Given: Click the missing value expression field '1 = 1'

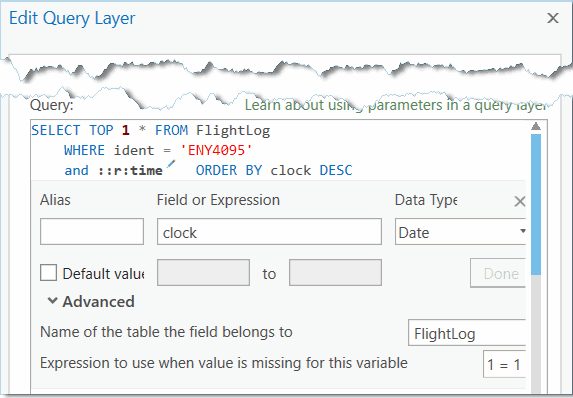Looking at the screenshot, I should tap(504, 364).
